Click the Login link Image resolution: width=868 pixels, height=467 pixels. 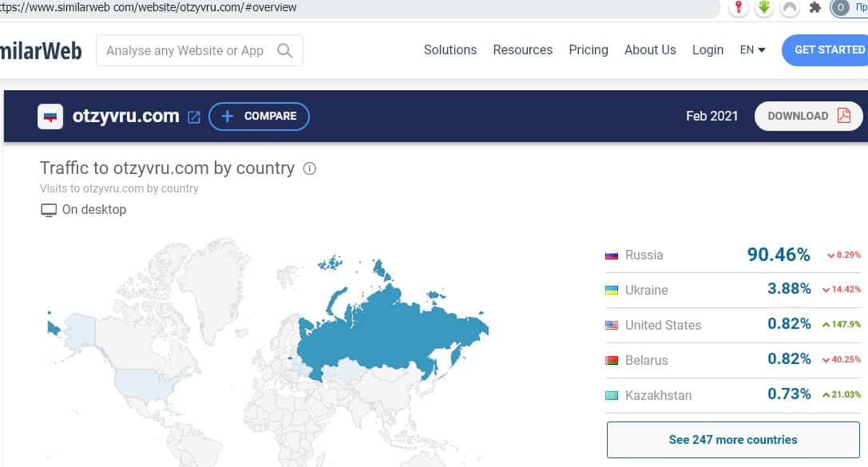707,49
